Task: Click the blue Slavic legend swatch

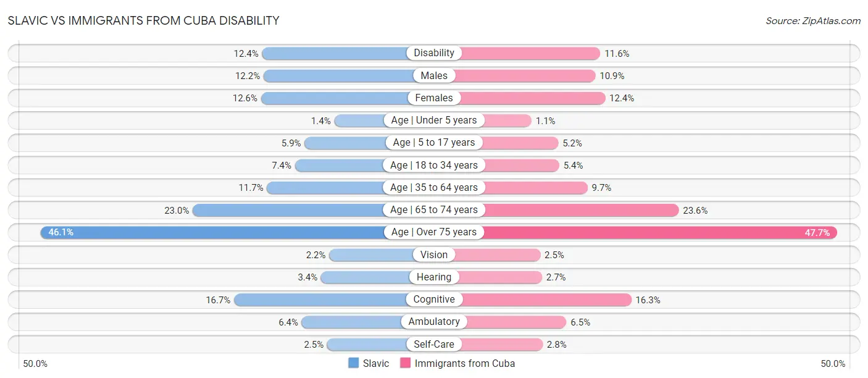Action: click(353, 363)
